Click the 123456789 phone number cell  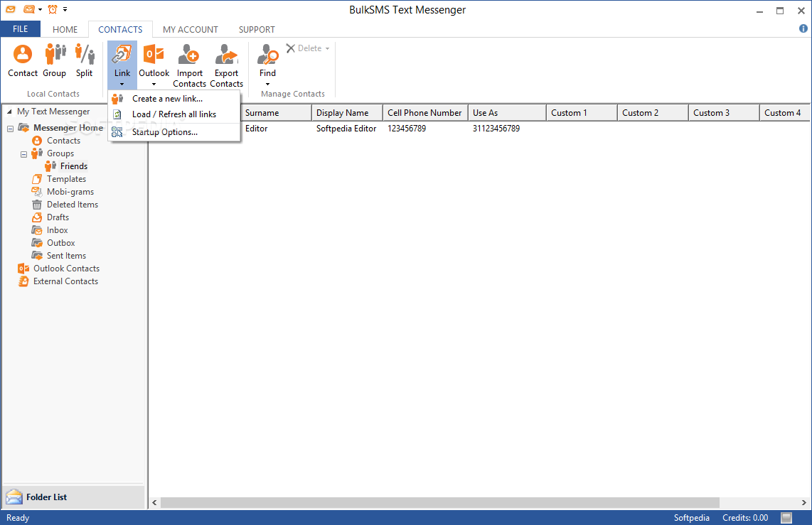[x=407, y=129]
